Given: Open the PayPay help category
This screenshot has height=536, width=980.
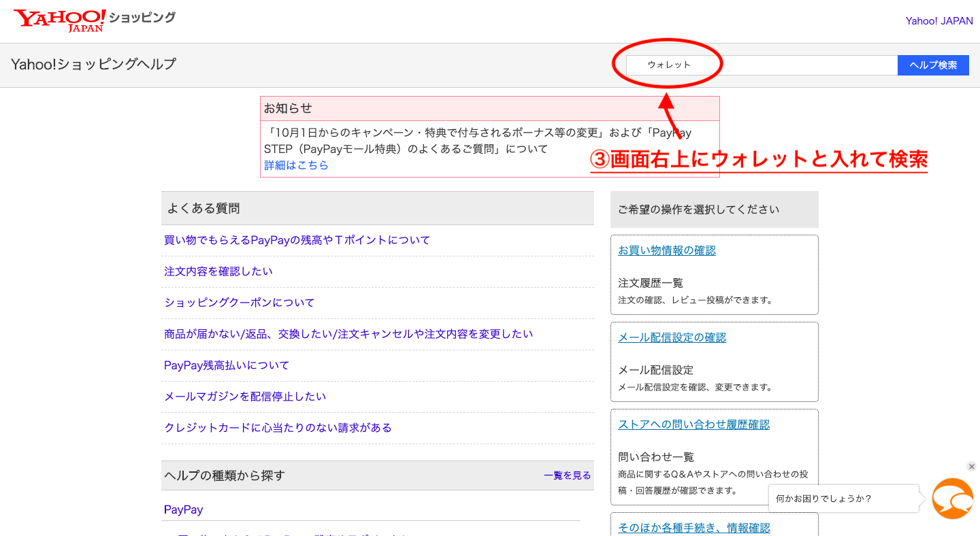Looking at the screenshot, I should coord(183,509).
